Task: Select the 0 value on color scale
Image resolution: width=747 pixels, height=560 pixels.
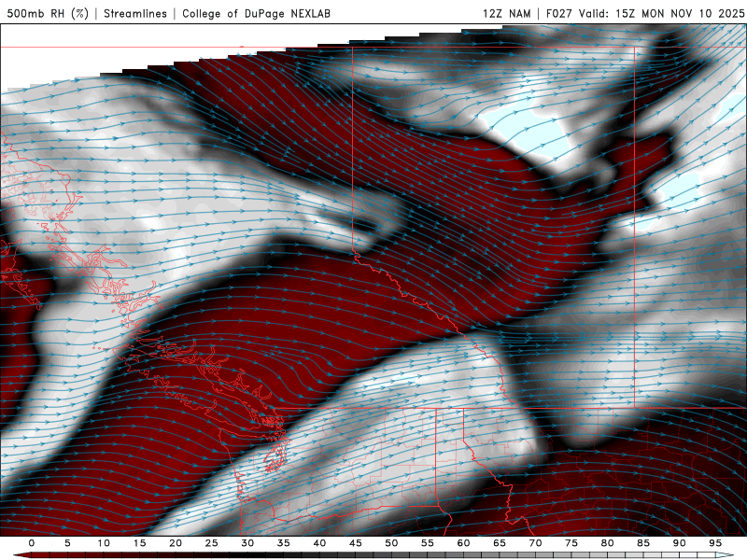Action: coord(32,543)
